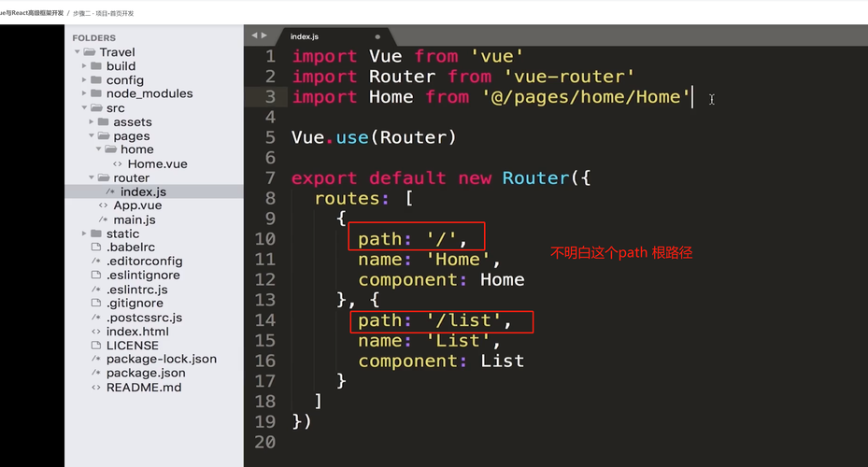Collapse the src folder arrow
Image resolution: width=868 pixels, height=467 pixels.
84,108
